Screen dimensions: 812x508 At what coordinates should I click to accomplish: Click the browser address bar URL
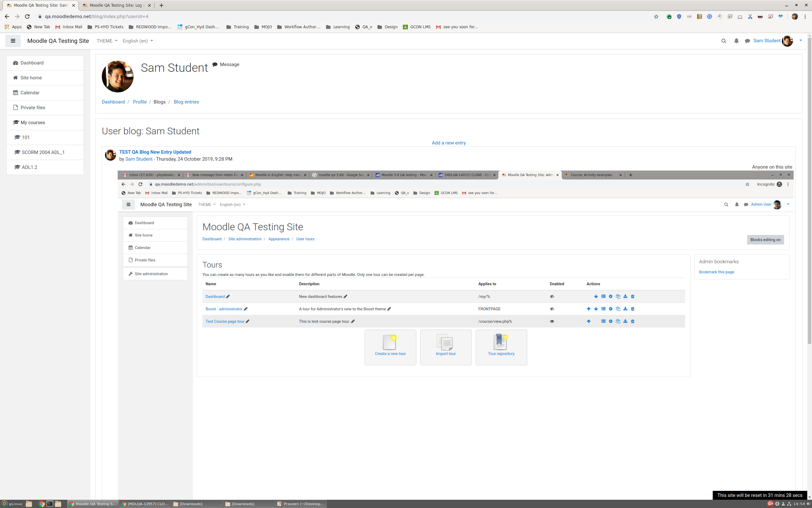click(97, 17)
